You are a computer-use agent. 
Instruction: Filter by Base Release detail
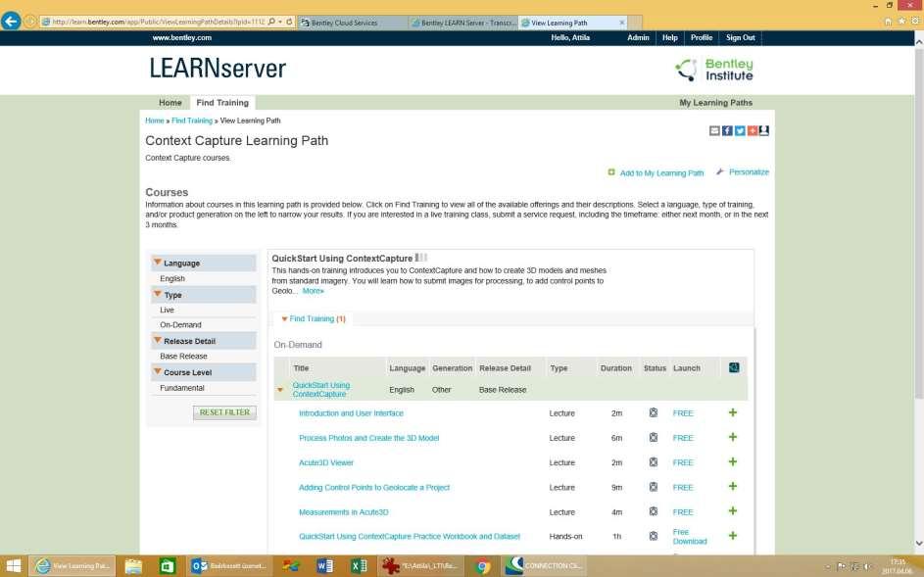[x=183, y=356]
